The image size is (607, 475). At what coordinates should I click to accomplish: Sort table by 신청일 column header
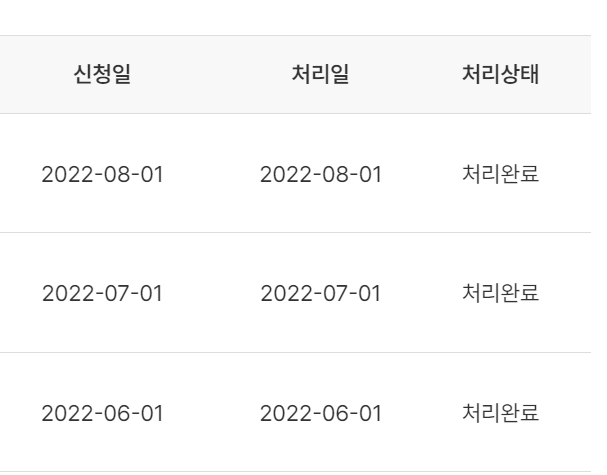102,74
